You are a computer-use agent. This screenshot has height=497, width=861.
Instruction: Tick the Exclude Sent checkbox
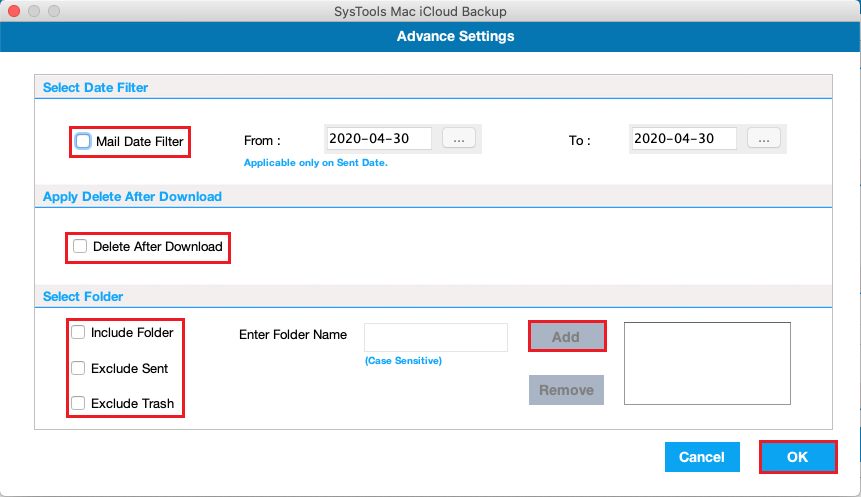78,368
